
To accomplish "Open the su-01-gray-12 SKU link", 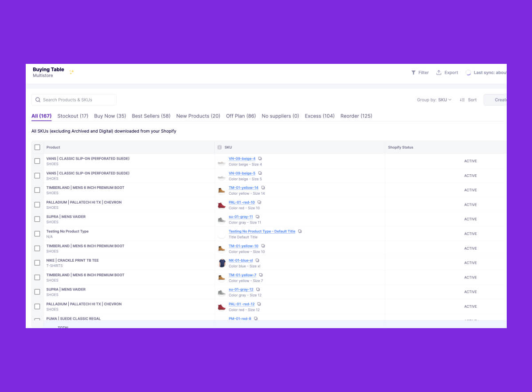I will tap(241, 290).
